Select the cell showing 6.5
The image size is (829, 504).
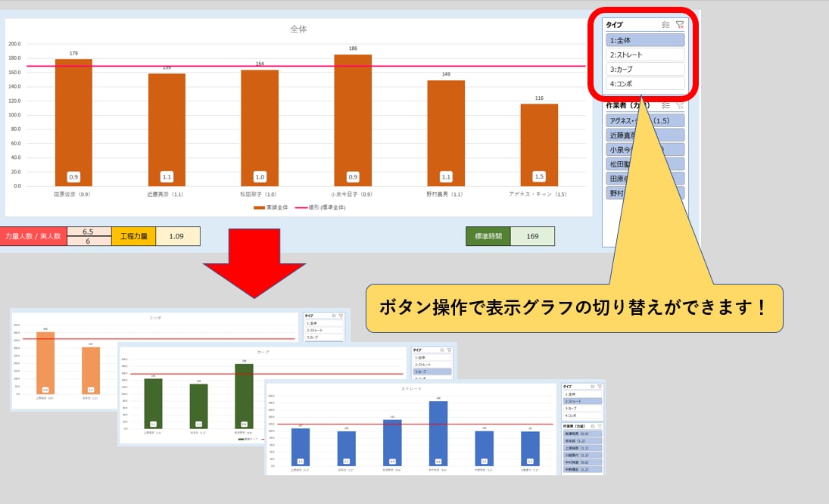tap(89, 232)
